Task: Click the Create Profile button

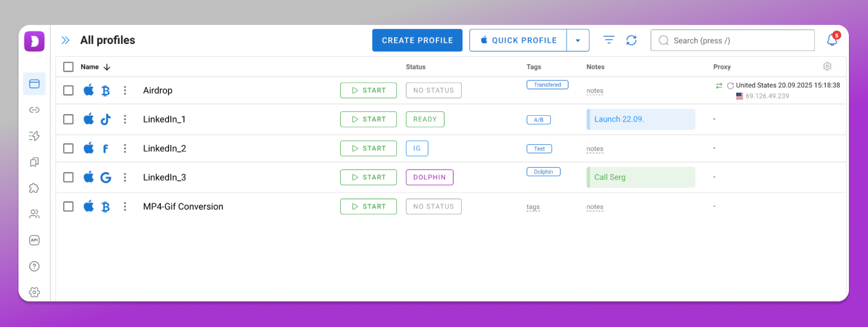Action: [417, 41]
